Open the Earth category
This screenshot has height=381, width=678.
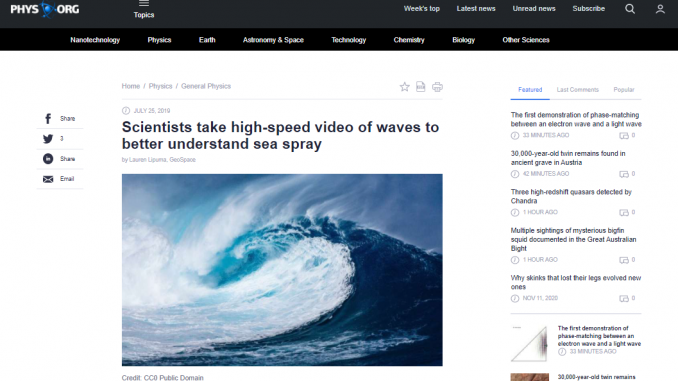[207, 40]
